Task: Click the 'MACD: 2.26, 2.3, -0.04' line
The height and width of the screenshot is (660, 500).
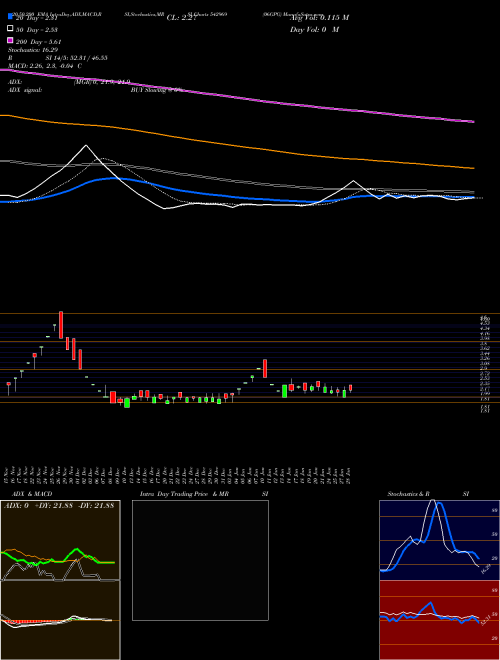Action: click(42, 66)
